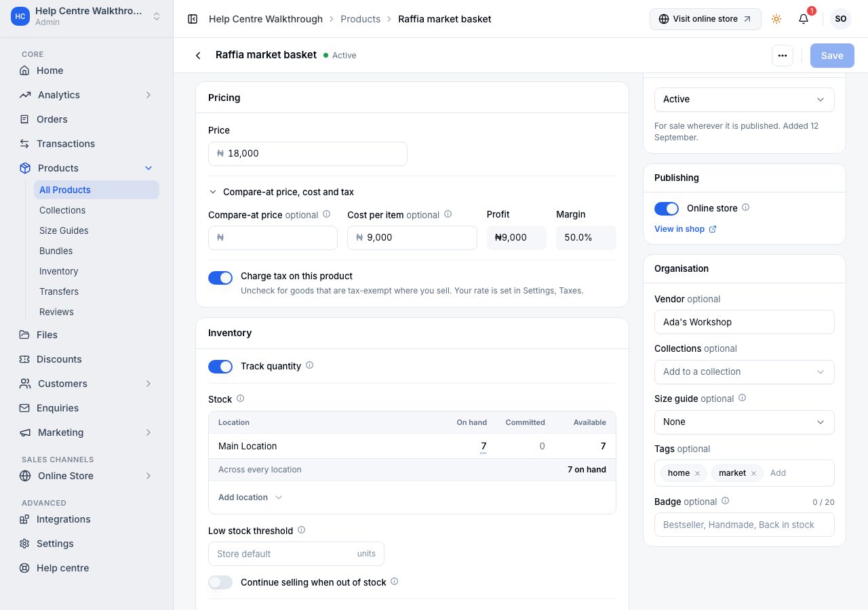Show info for Low stock threshold
868x610 pixels.
click(x=302, y=530)
